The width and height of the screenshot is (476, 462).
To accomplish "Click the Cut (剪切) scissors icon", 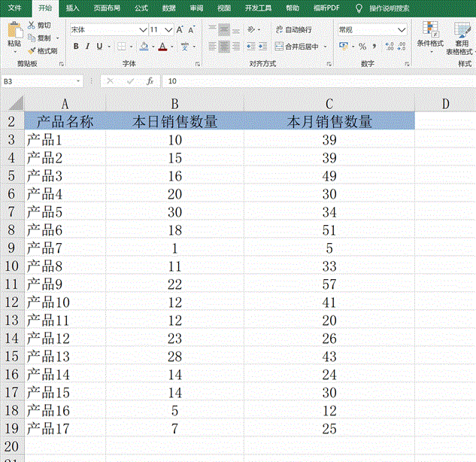I will [x=32, y=25].
